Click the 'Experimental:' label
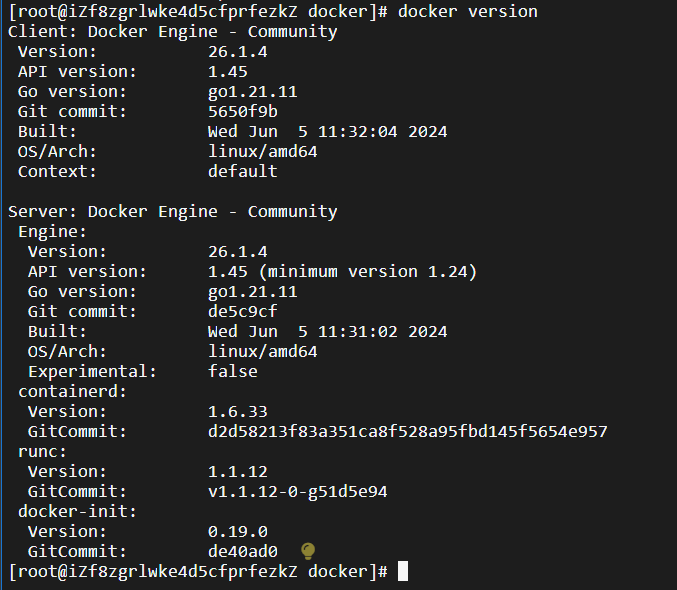677x590 pixels. [92, 371]
